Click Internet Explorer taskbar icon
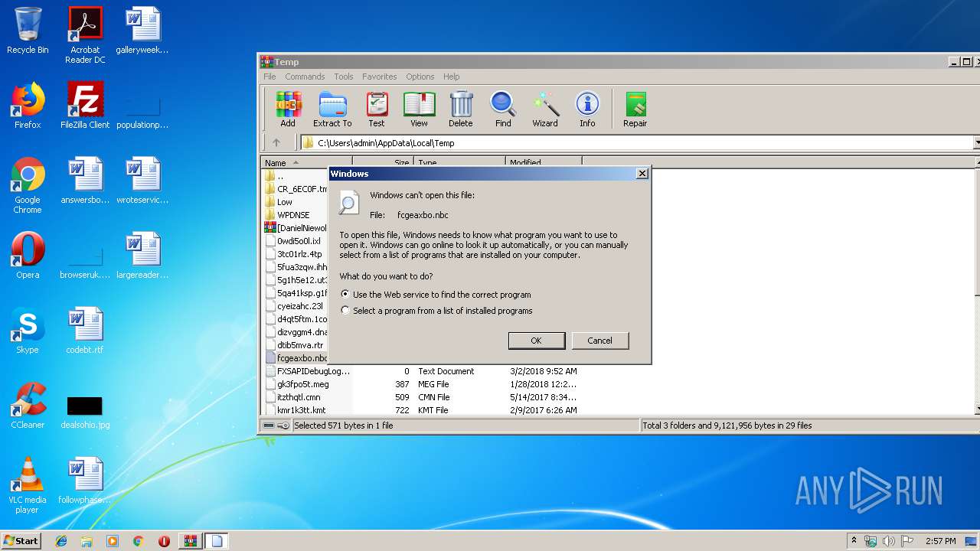980x551 pixels. point(61,541)
